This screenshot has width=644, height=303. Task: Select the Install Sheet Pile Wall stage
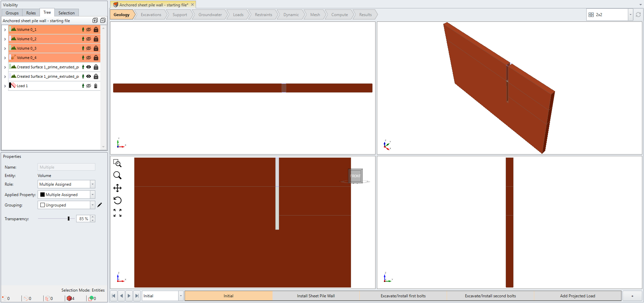(316, 296)
